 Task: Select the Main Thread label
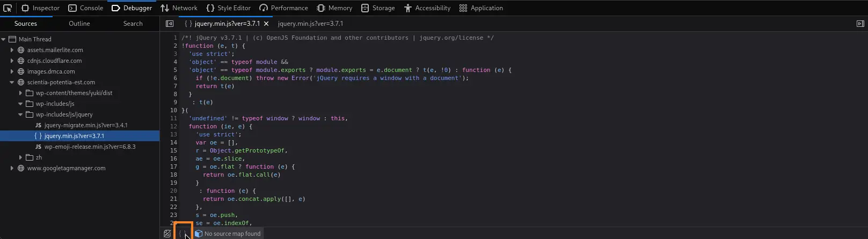(35, 39)
